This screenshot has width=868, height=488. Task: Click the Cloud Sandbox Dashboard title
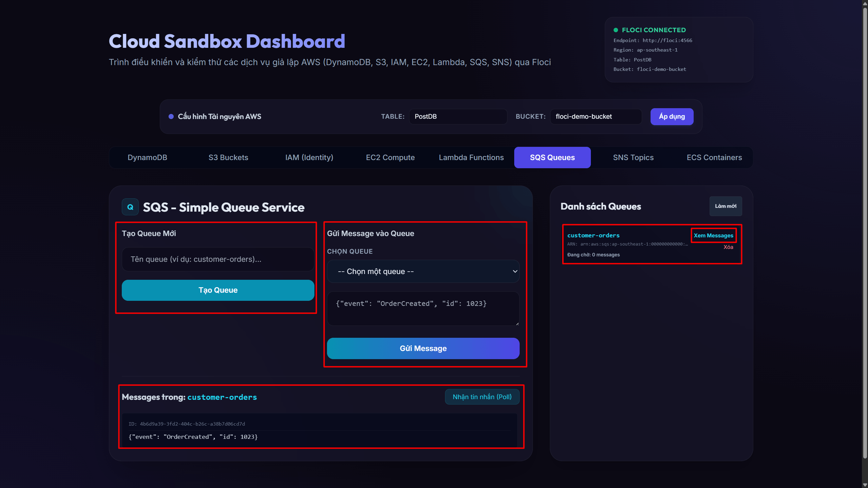point(227,41)
